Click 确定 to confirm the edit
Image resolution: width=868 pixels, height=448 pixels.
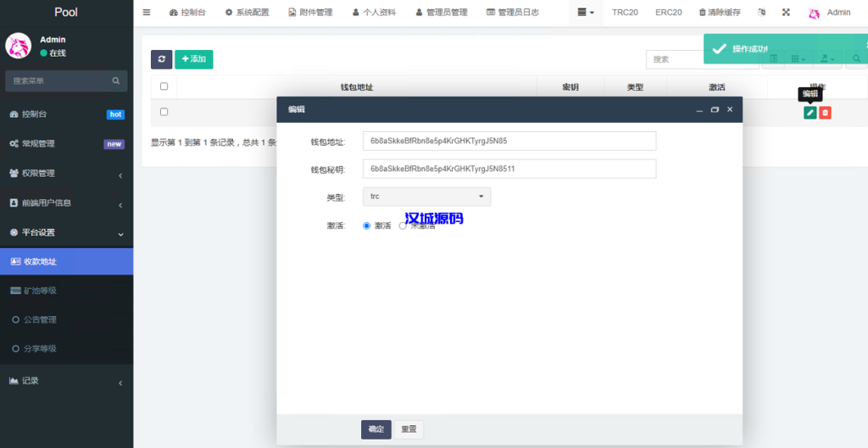pyautogui.click(x=376, y=429)
